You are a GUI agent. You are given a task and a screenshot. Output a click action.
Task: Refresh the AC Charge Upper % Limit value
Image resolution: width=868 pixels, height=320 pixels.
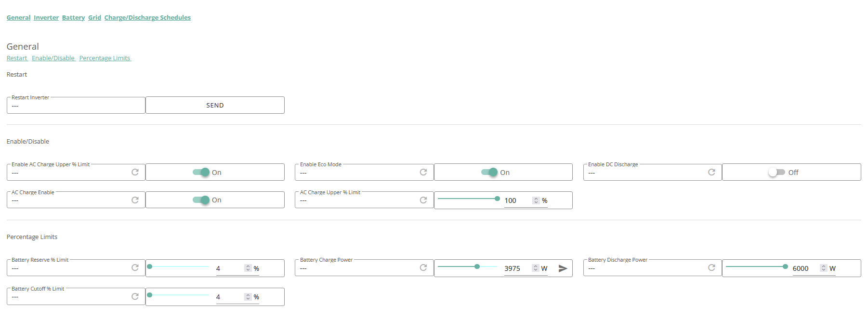423,200
